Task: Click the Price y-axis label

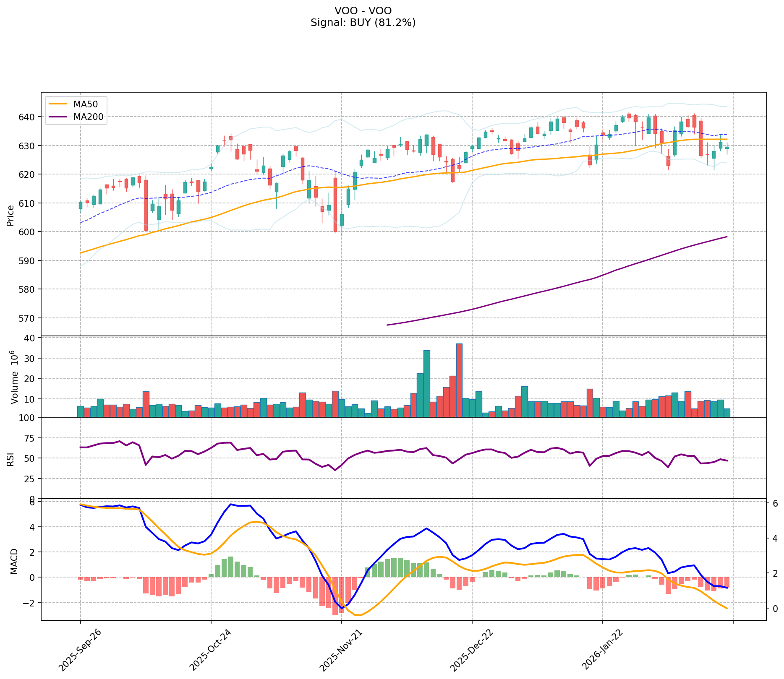Action: tap(10, 215)
